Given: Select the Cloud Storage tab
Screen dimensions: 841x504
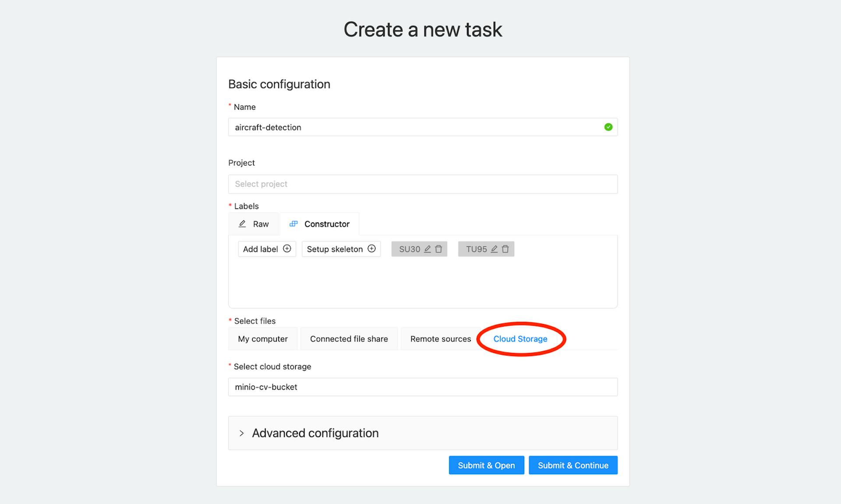Looking at the screenshot, I should [x=520, y=339].
